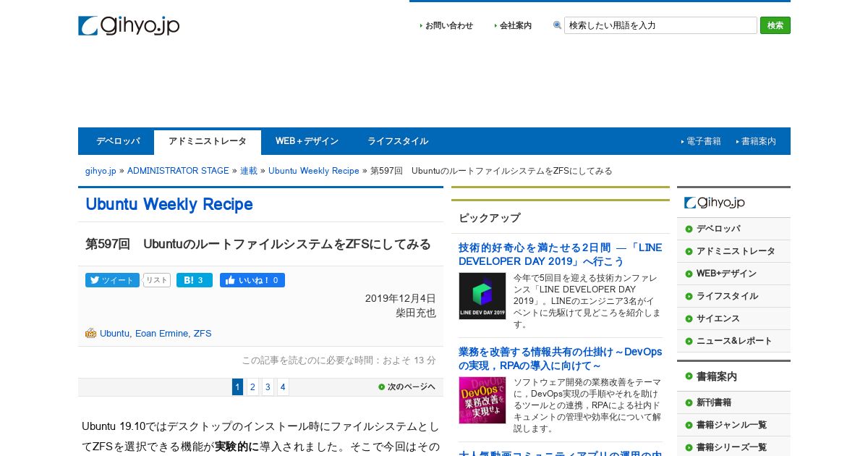
Task: Go to page 2 of the article
Action: pyautogui.click(x=252, y=387)
